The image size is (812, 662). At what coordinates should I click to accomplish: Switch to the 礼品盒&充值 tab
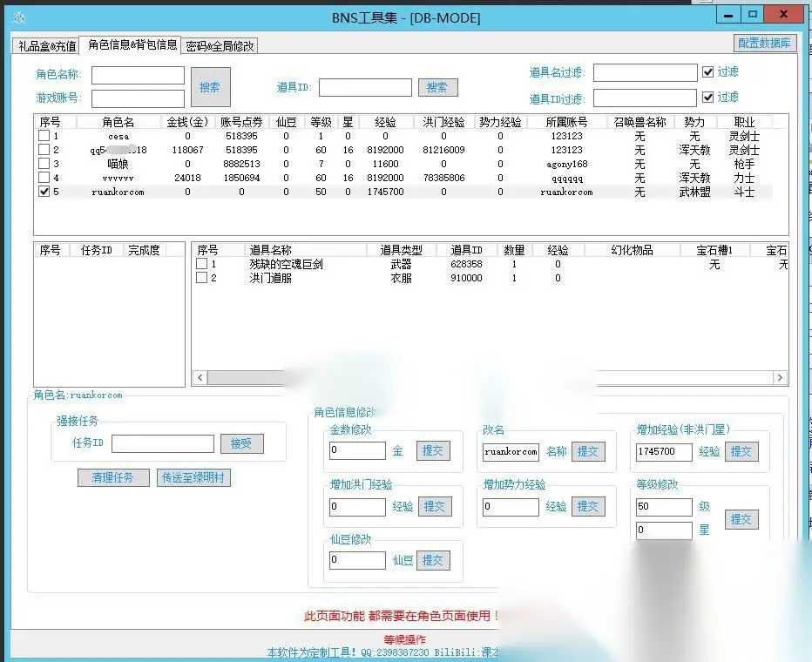click(x=47, y=46)
